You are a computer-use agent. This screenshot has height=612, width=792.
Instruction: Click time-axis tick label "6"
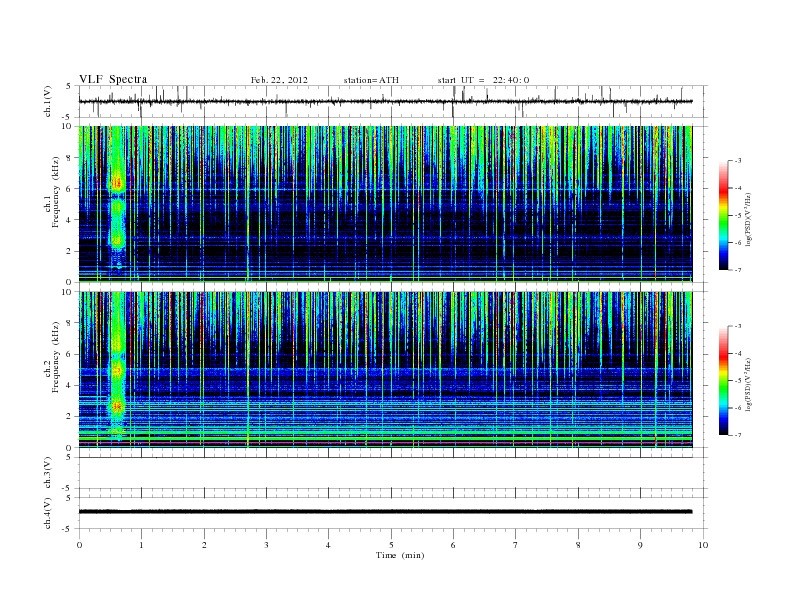click(453, 545)
